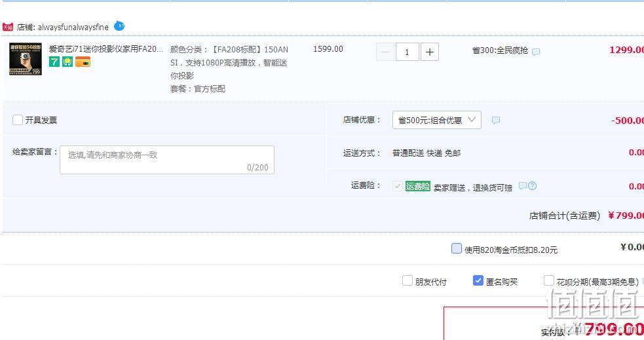
Task: Click comment icon next to 省300:全民疯抢
Action: click(x=536, y=52)
